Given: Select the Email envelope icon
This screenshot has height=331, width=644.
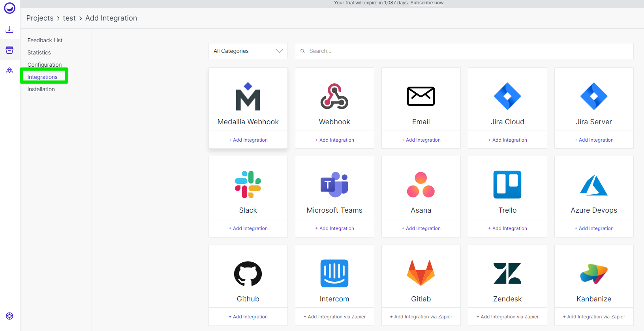Looking at the screenshot, I should point(421,96).
